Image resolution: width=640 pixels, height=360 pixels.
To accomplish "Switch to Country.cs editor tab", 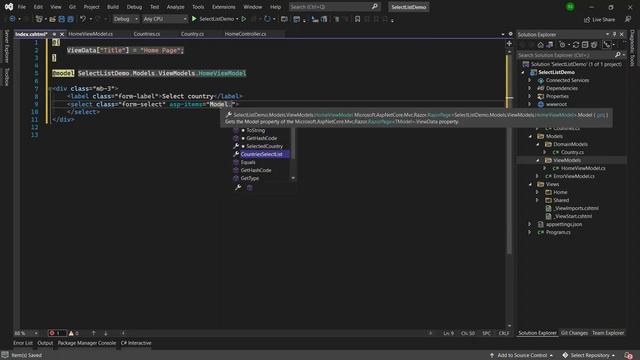I will [x=192, y=34].
